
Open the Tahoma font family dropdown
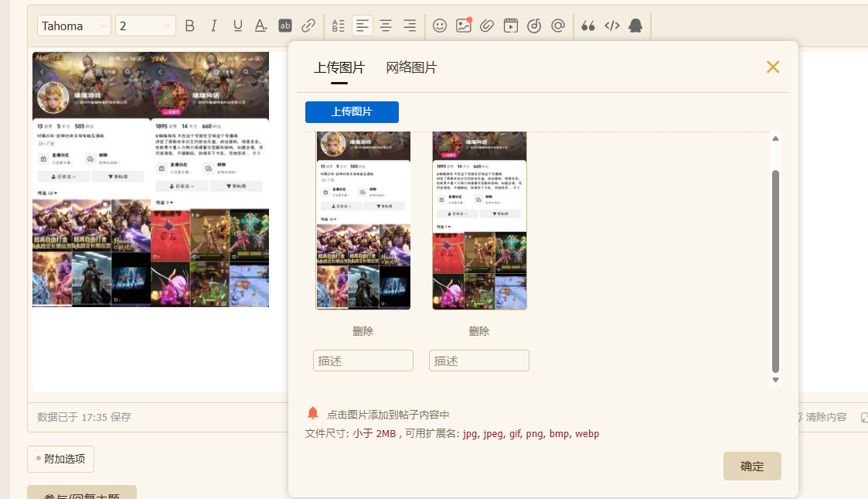74,26
